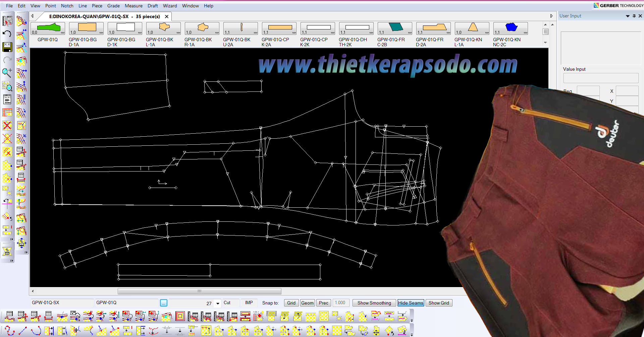Click the Save floppy disk icon

(7, 47)
